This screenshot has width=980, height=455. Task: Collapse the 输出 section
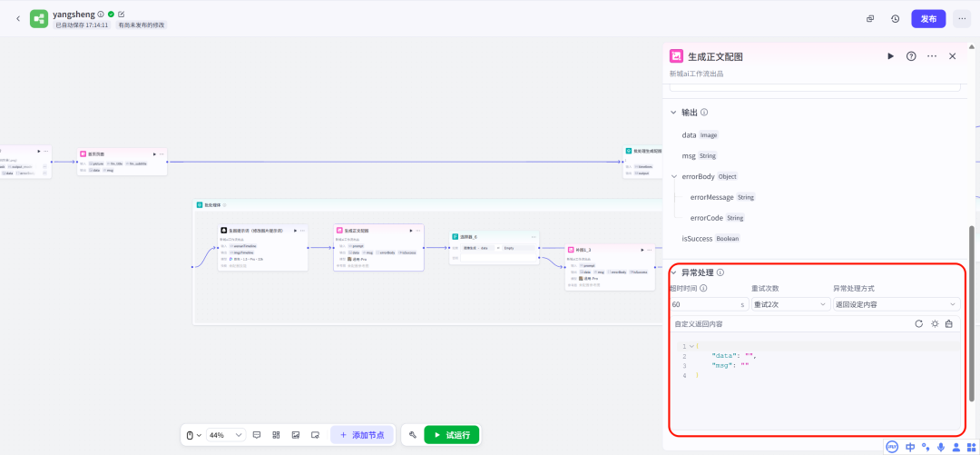(673, 113)
